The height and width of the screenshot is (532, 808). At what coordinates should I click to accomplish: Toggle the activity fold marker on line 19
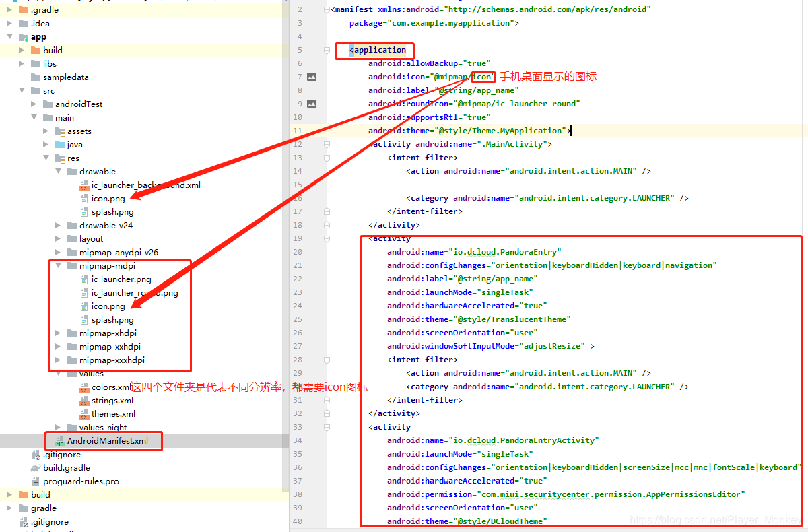(327, 238)
